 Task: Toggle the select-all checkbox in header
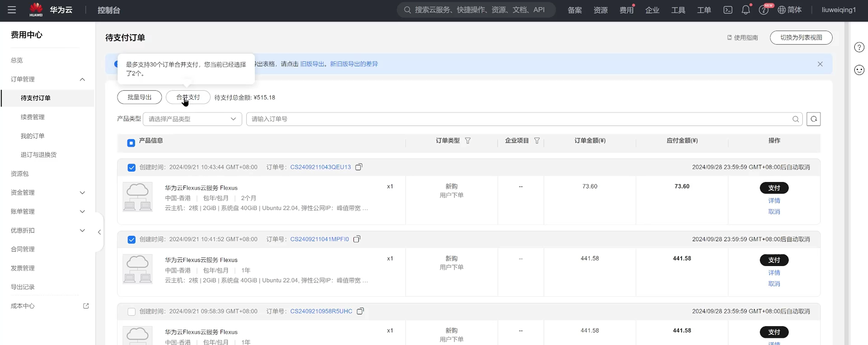tap(131, 143)
